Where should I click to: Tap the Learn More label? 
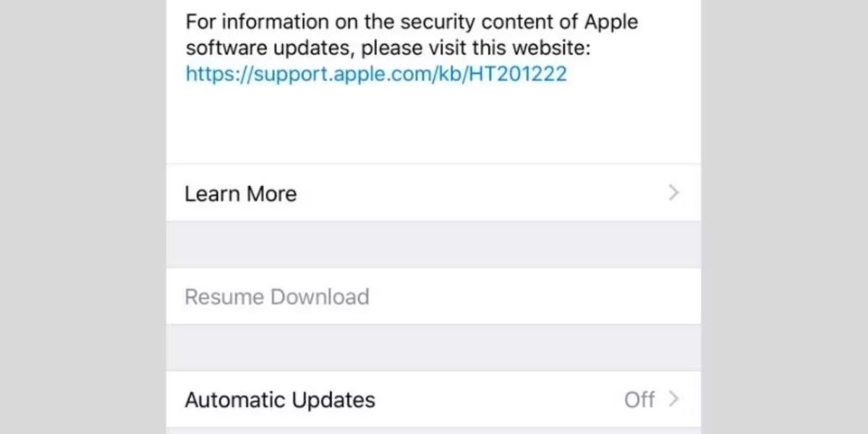pos(241,194)
